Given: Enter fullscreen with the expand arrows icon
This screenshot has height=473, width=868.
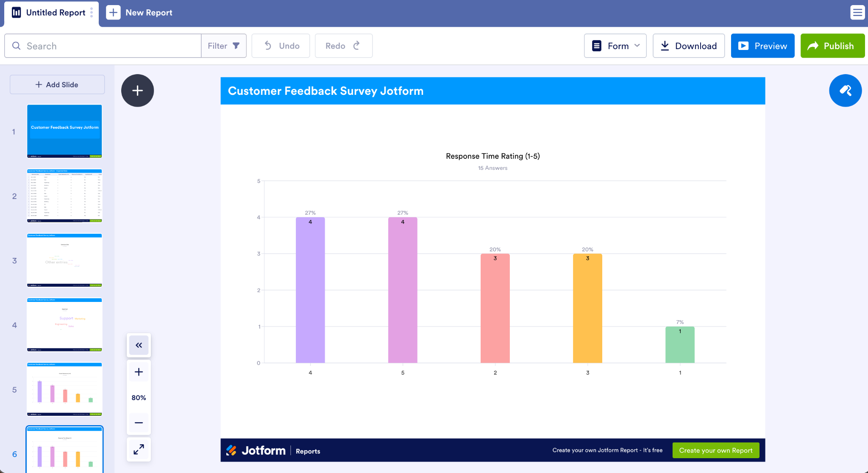Looking at the screenshot, I should (139, 449).
